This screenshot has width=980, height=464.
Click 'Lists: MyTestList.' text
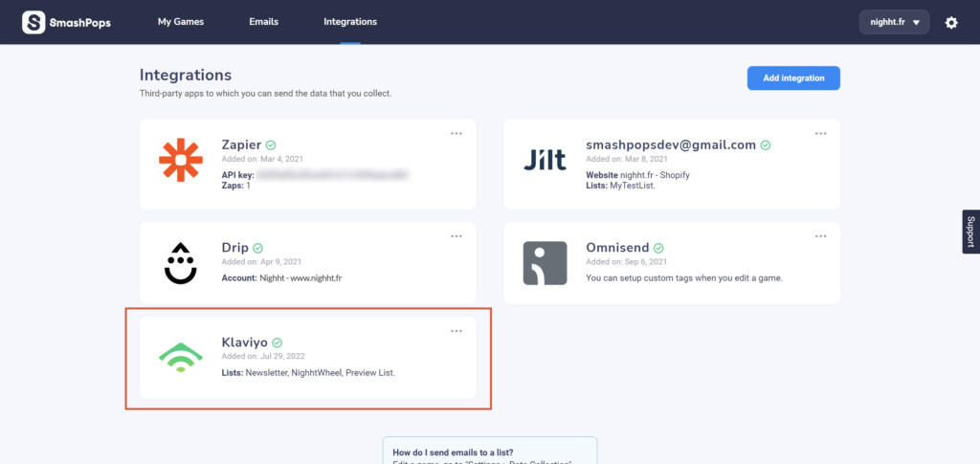pos(620,186)
